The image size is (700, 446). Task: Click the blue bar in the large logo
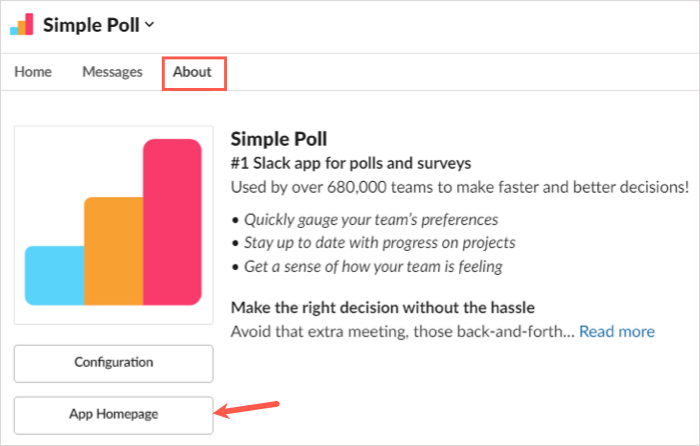click(x=54, y=275)
